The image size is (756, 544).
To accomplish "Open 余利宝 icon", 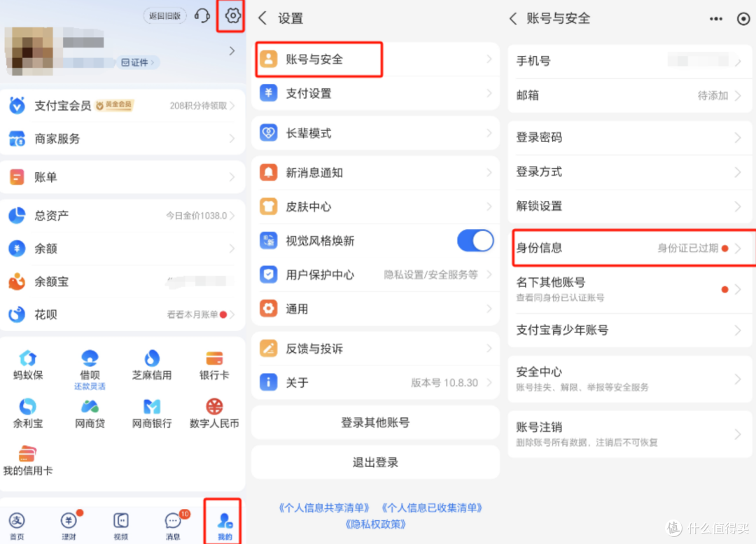I will coord(28,406).
